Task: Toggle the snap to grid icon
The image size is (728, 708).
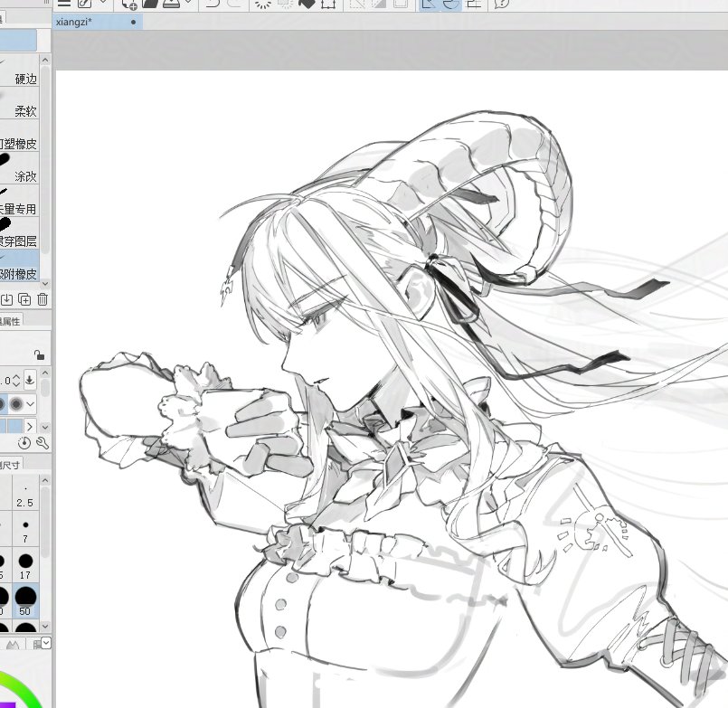Action: pyautogui.click(x=473, y=4)
